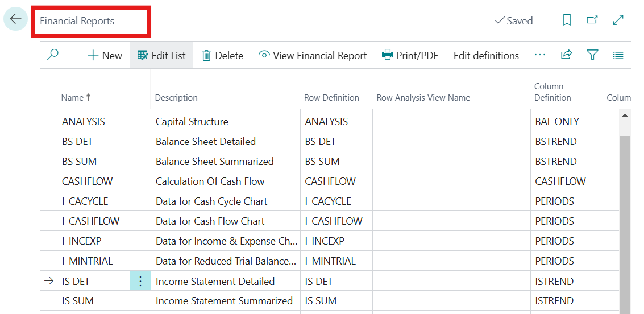Open page in new window icon

pyautogui.click(x=592, y=20)
